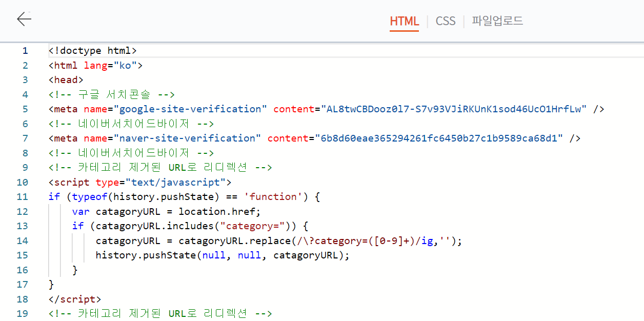Select line number 5 in gutter
644x321 pixels.
pos(25,109)
